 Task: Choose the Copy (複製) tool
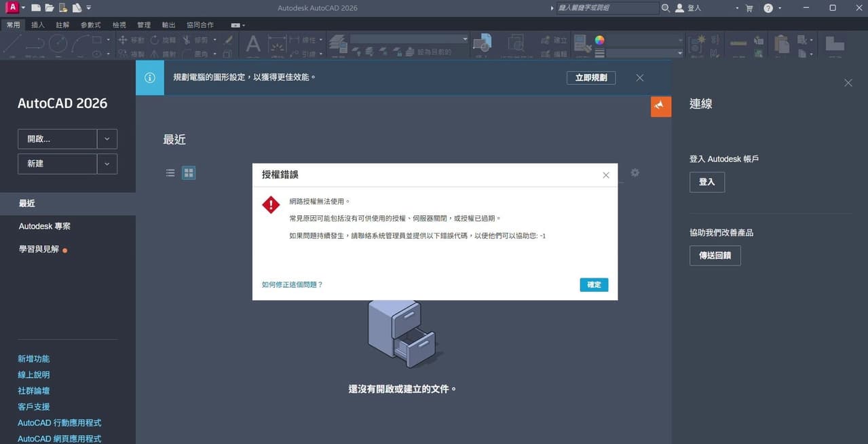click(132, 54)
